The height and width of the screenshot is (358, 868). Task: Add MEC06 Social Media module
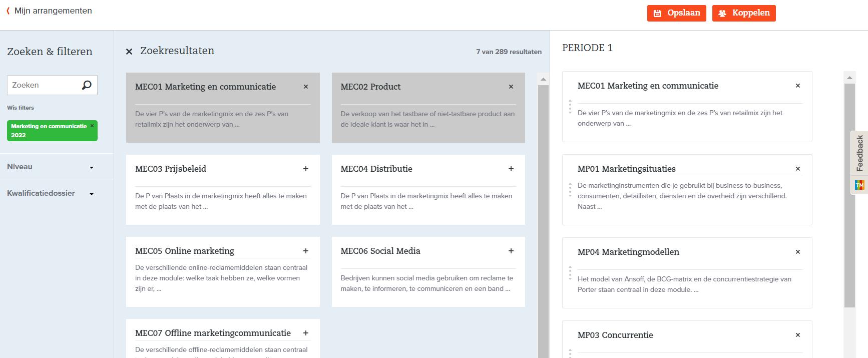(x=511, y=251)
